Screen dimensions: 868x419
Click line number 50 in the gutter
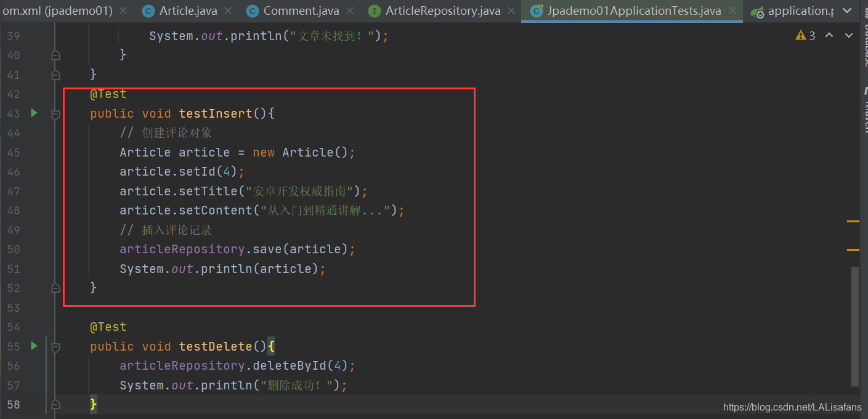13,249
